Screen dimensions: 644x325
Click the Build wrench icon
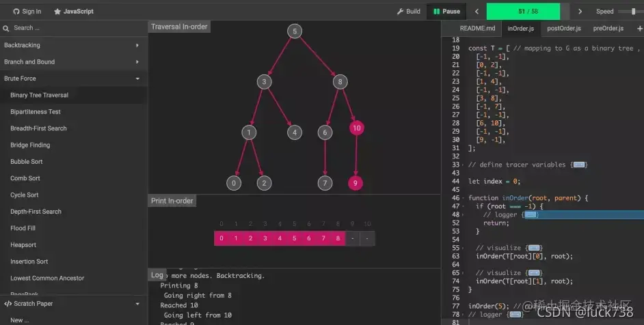400,12
